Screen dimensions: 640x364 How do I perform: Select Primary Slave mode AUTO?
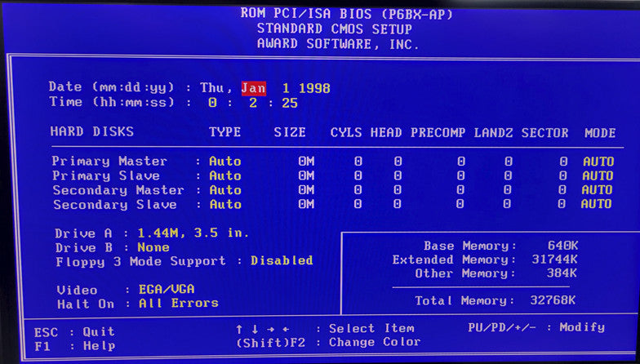coord(598,176)
